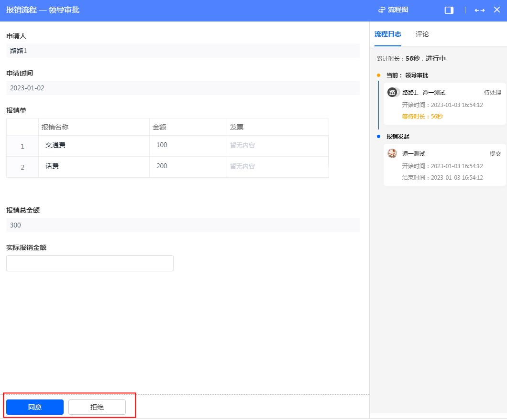Click the 实际报销金额 input box
This screenshot has height=420, width=507.
[x=90, y=263]
